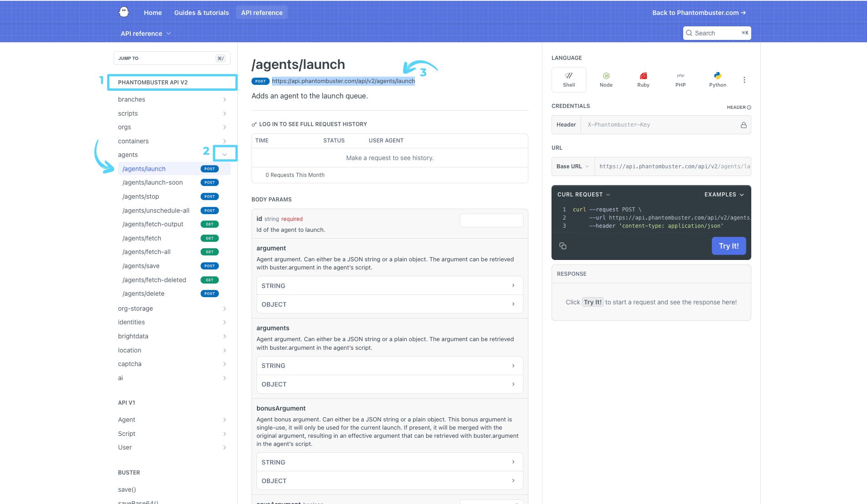Click the copy cURL request icon
Viewport: 867px width, 504px height.
[x=563, y=246]
